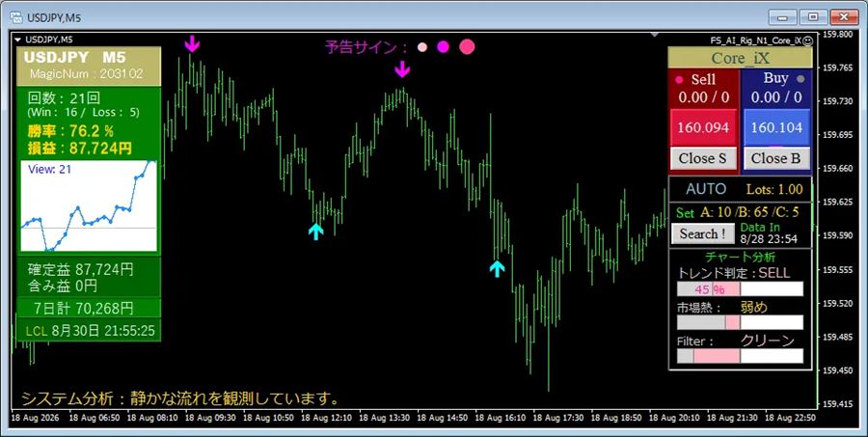This screenshot has width=868, height=437.
Task: Maximize the USDJPY,M5 chart window
Action: tap(813, 16)
